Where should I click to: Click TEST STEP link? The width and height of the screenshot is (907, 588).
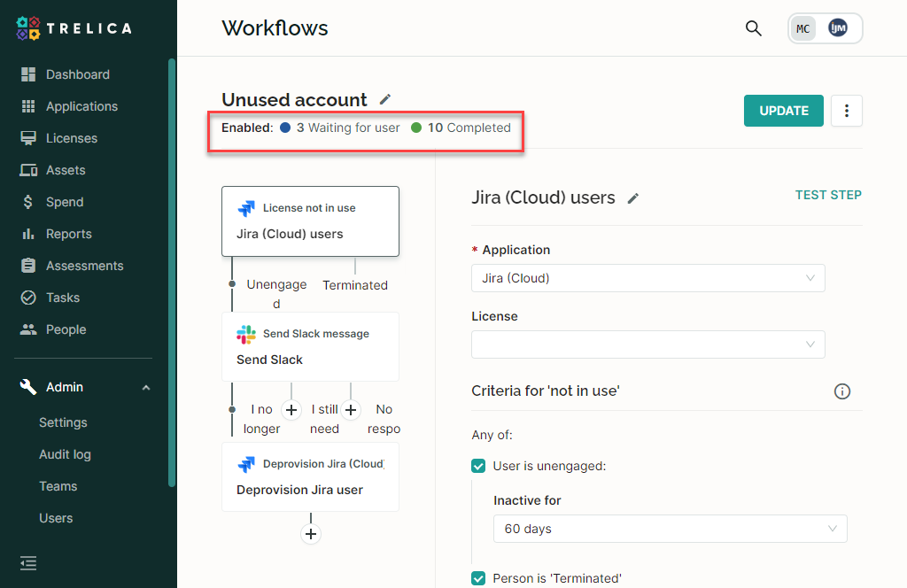[x=828, y=195]
